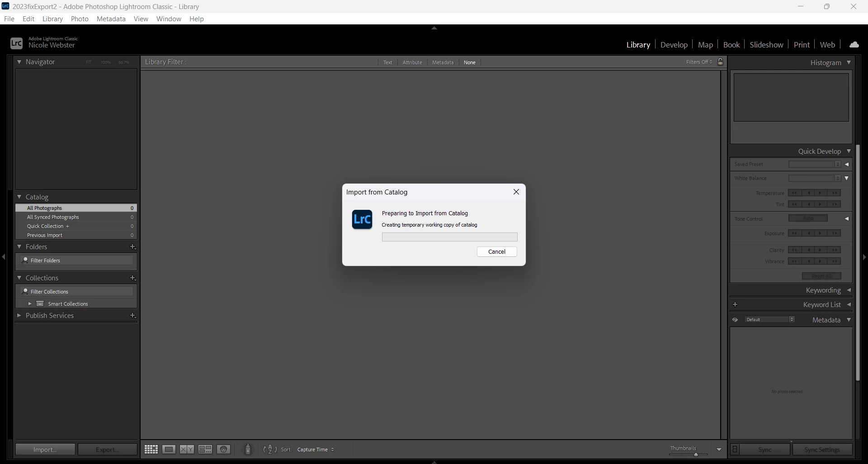This screenshot has width=868, height=464.
Task: Decrease Clarity by large step
Action: click(x=795, y=250)
